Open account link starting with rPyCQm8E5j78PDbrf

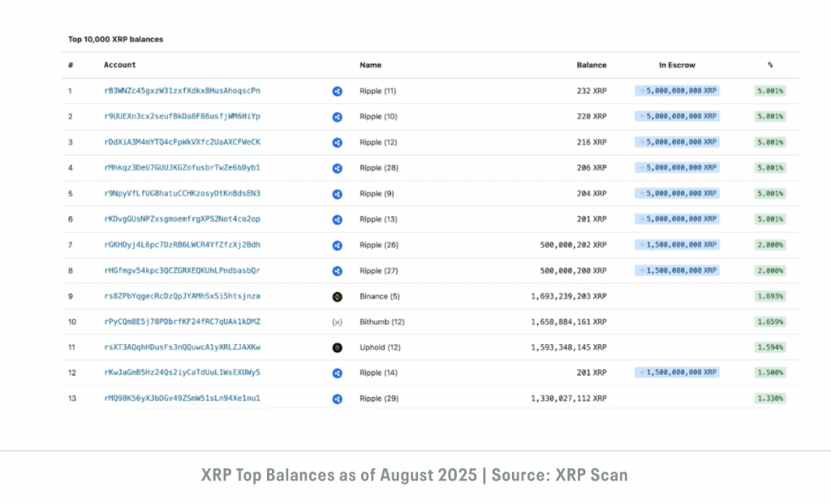182,322
